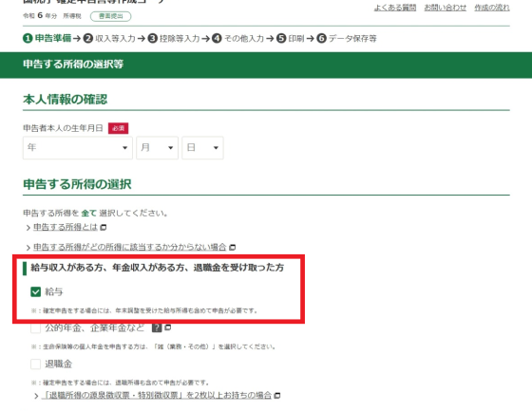The image size is (532, 411).
Task: Click external icon after 2枚以上お持ちの場合 link
Action: (277, 396)
